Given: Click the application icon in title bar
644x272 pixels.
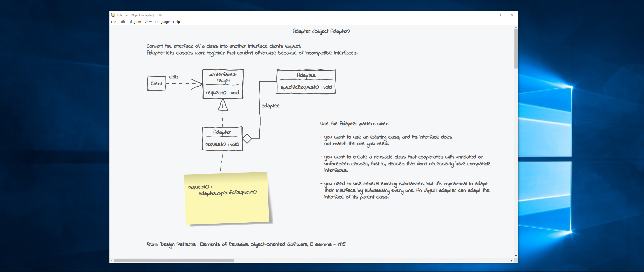Looking at the screenshot, I should [113, 15].
